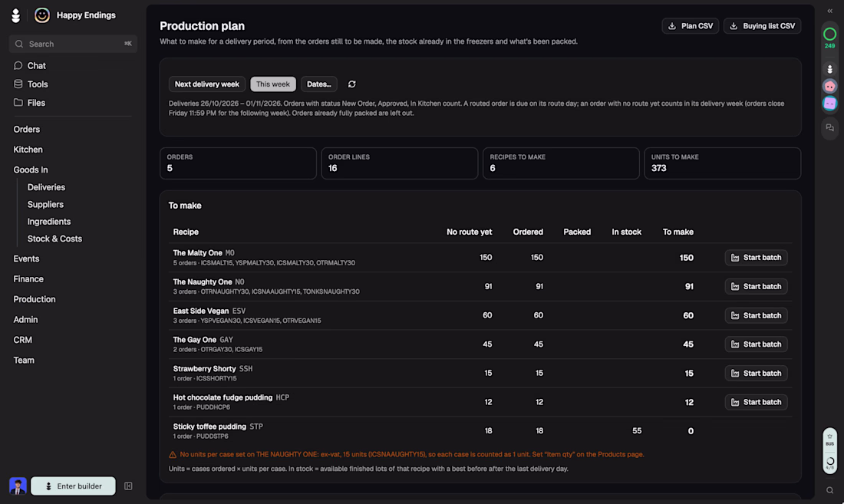Expand the Production section
Screen dimensions: 844x504
click(x=35, y=300)
